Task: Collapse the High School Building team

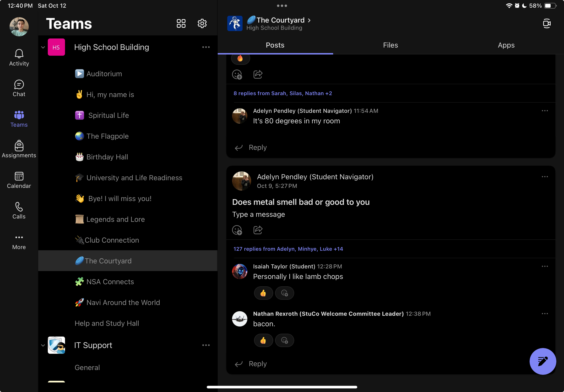Action: click(x=43, y=47)
